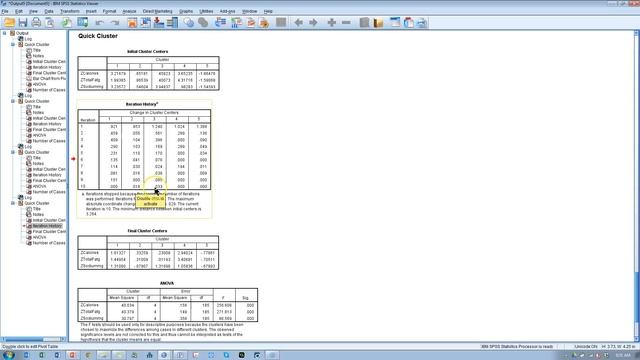Click the Insert Title toolbar icon
Image resolution: width=640 pixels, height=360 pixels.
pyautogui.click(x=409, y=22)
